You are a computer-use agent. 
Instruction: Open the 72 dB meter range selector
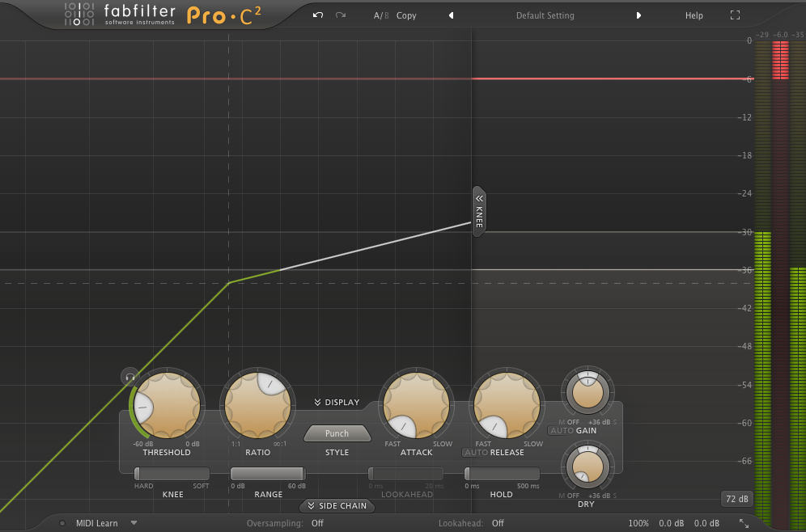point(736,499)
